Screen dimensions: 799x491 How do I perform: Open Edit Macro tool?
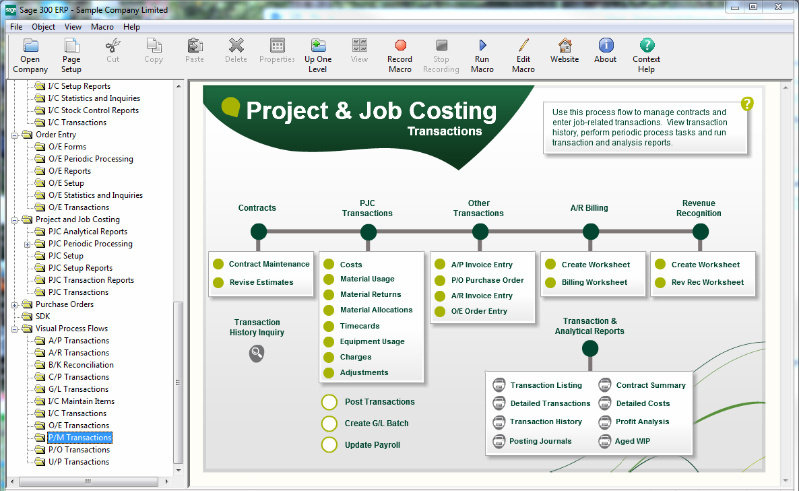(x=523, y=46)
